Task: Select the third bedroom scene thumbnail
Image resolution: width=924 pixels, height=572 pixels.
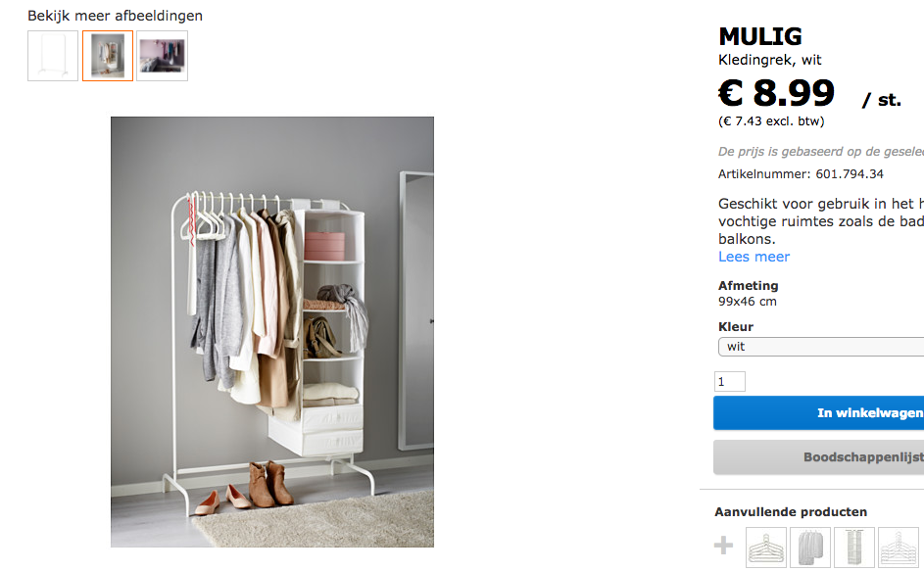Action: pos(162,56)
